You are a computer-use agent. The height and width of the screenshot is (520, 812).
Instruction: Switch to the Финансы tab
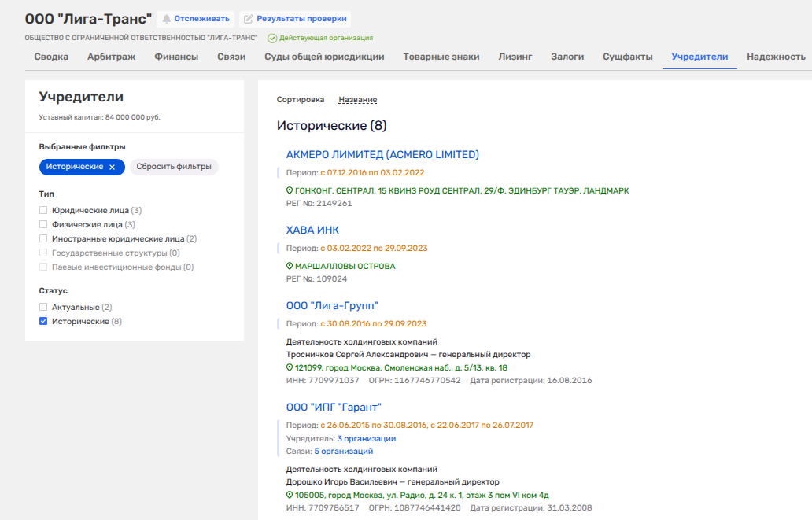point(176,57)
